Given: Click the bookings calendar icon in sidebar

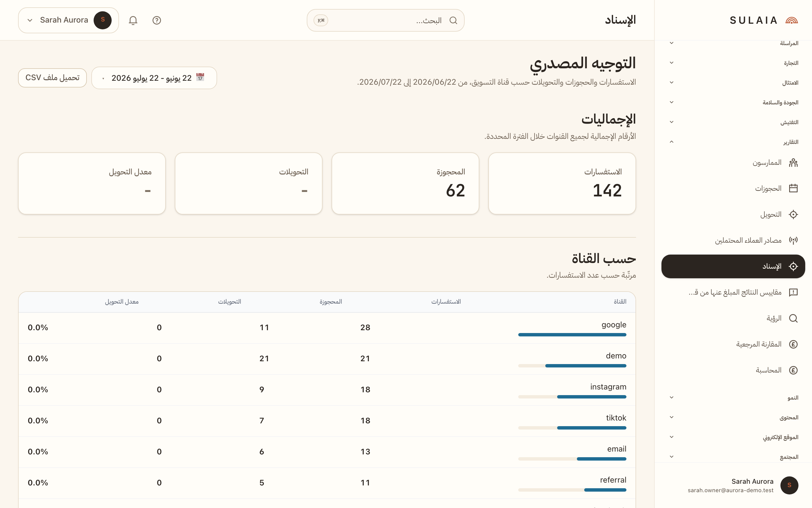Looking at the screenshot, I should point(793,189).
